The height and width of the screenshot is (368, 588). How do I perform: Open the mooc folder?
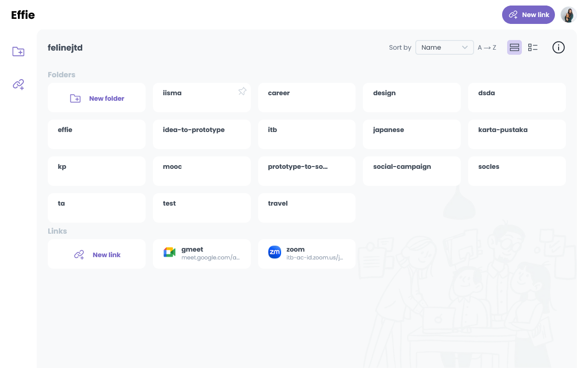coord(202,171)
